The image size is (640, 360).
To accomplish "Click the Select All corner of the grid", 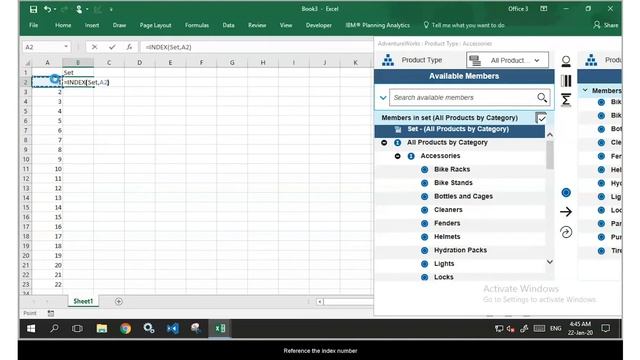I will (27, 62).
